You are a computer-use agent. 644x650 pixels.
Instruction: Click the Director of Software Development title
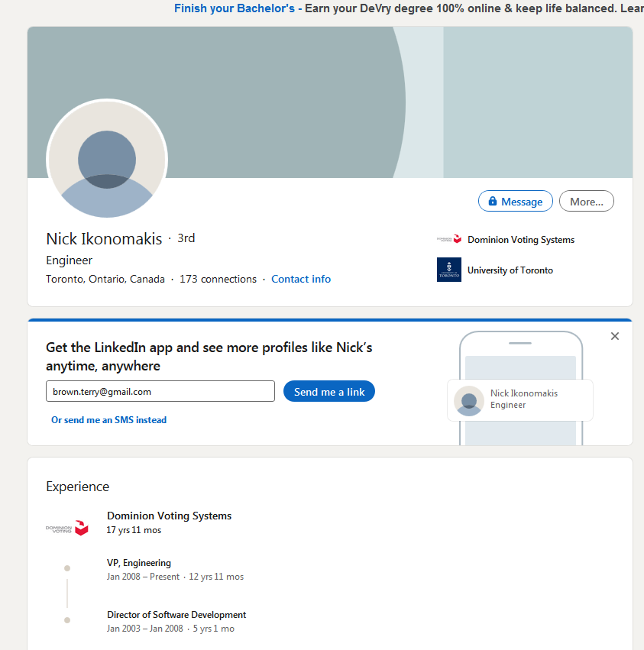click(x=176, y=615)
